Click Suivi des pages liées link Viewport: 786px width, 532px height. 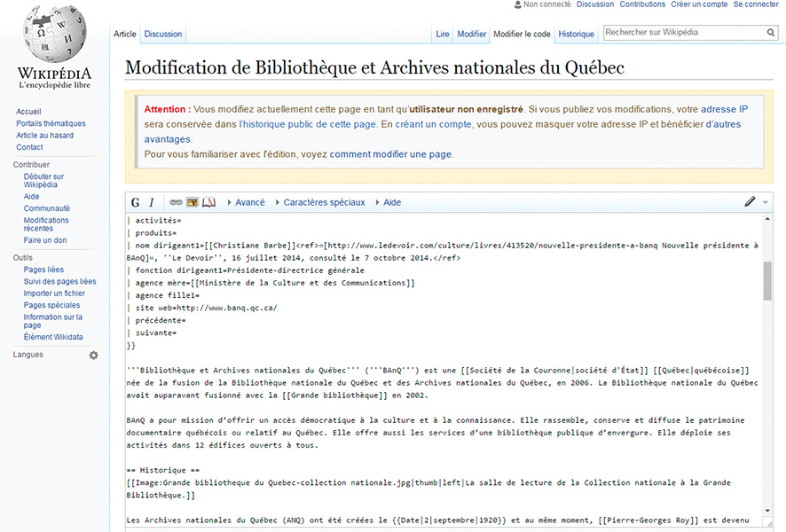[59, 282]
